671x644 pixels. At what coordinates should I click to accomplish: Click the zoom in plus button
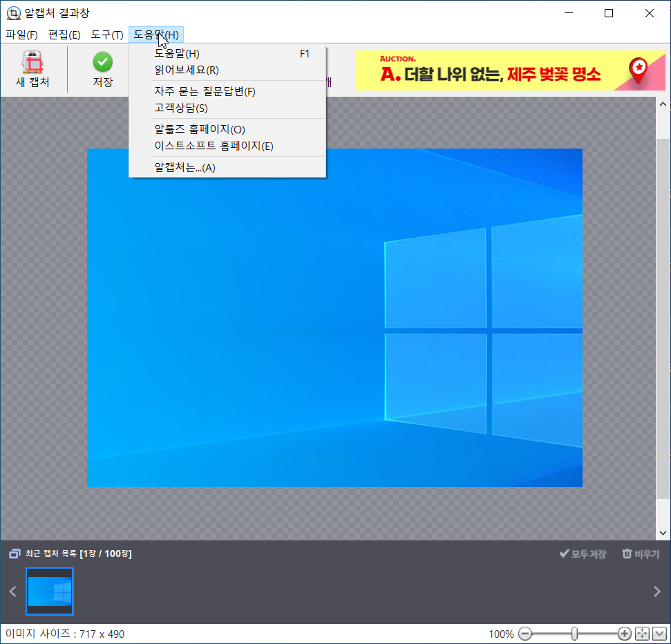click(625, 634)
